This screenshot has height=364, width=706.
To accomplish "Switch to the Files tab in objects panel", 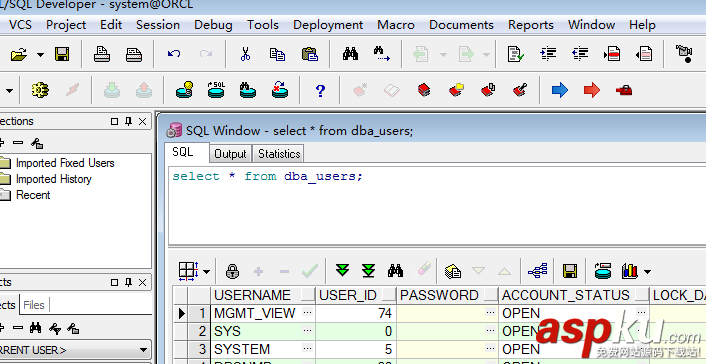I will (x=34, y=305).
